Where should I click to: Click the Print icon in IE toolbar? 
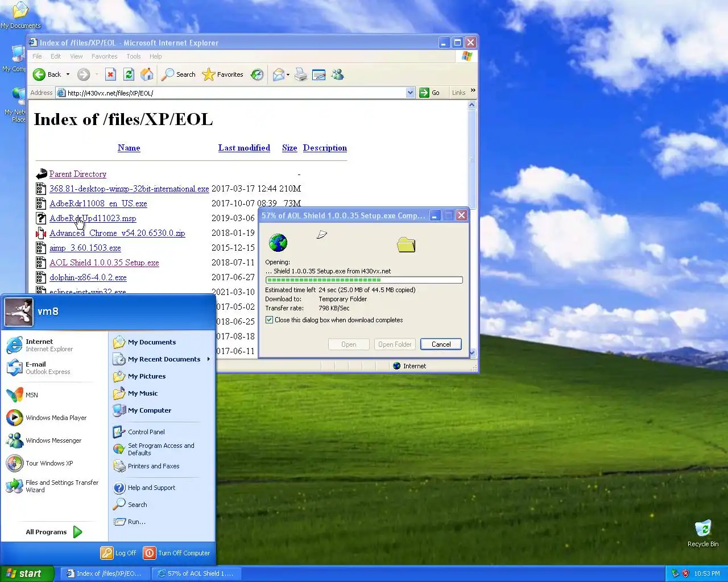pos(301,74)
